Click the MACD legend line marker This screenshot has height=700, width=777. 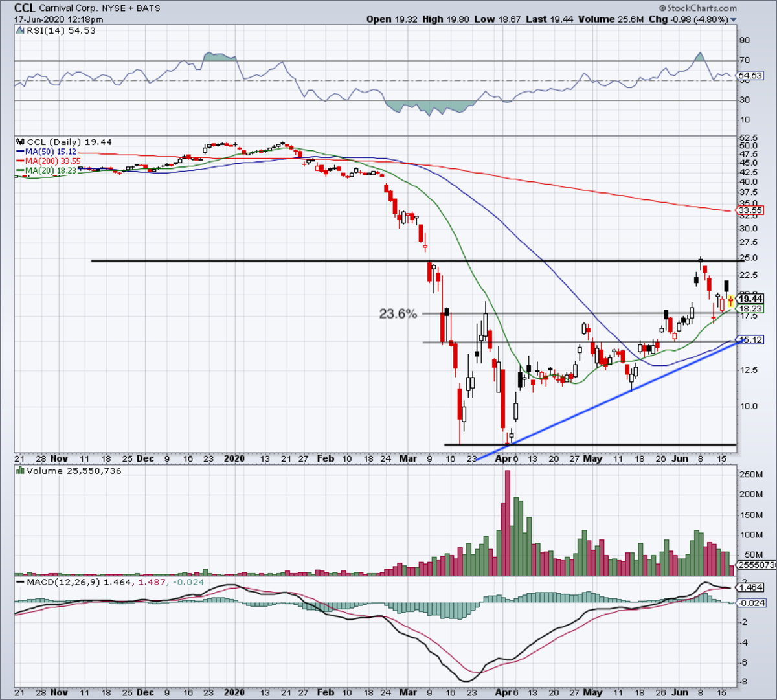[x=20, y=583]
